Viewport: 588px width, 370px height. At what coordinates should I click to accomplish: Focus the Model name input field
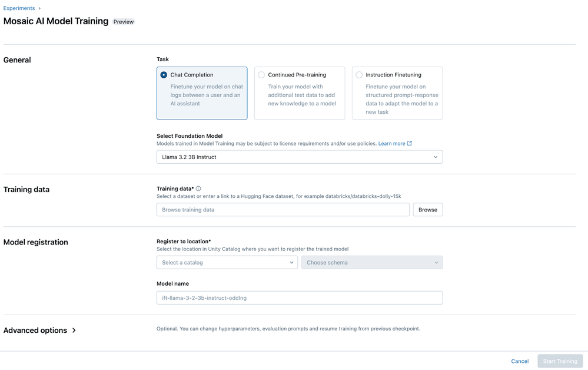[299, 298]
